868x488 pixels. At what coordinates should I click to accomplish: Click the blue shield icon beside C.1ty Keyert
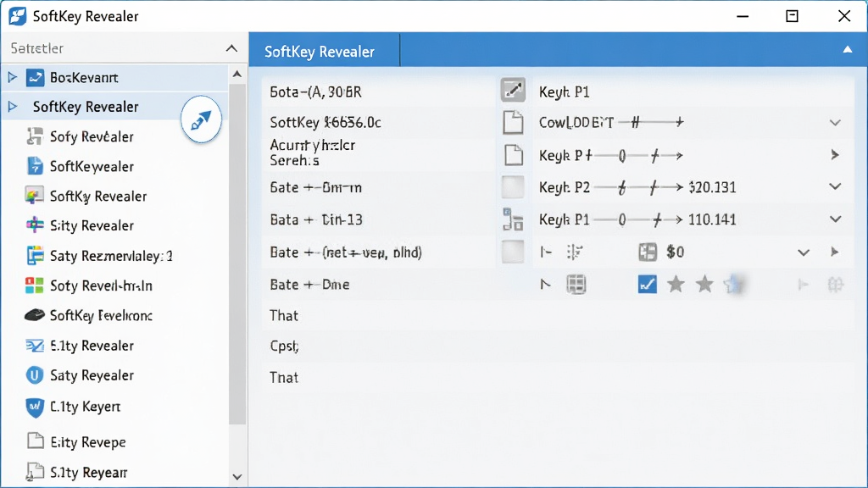[x=34, y=407]
